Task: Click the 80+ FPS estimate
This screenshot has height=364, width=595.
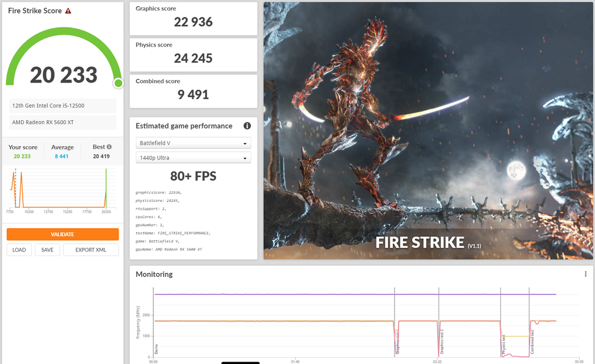Action: click(193, 176)
